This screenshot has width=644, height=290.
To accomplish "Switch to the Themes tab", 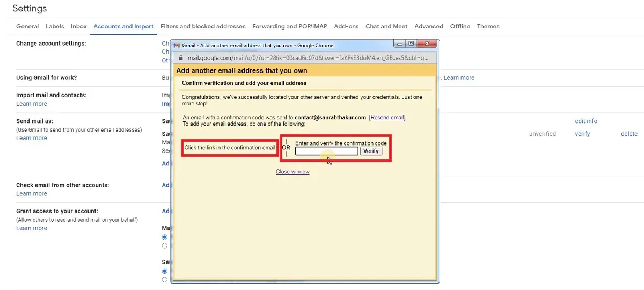I will [488, 26].
